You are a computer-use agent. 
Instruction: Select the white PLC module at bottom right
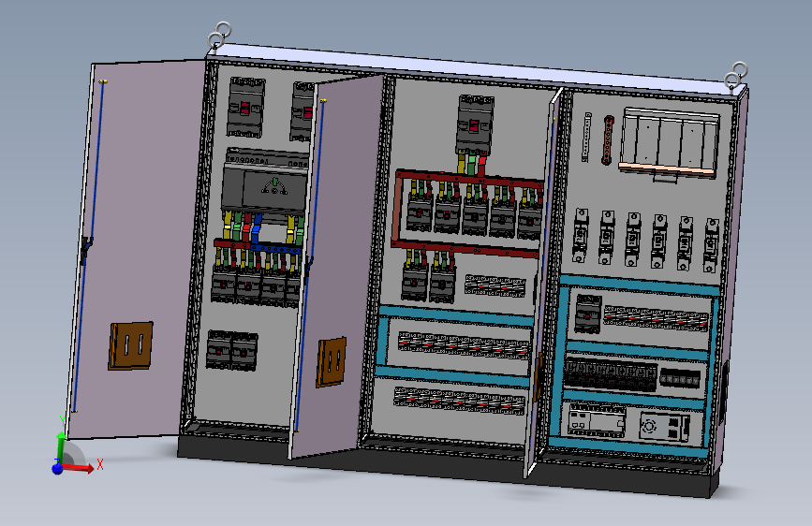596,420
